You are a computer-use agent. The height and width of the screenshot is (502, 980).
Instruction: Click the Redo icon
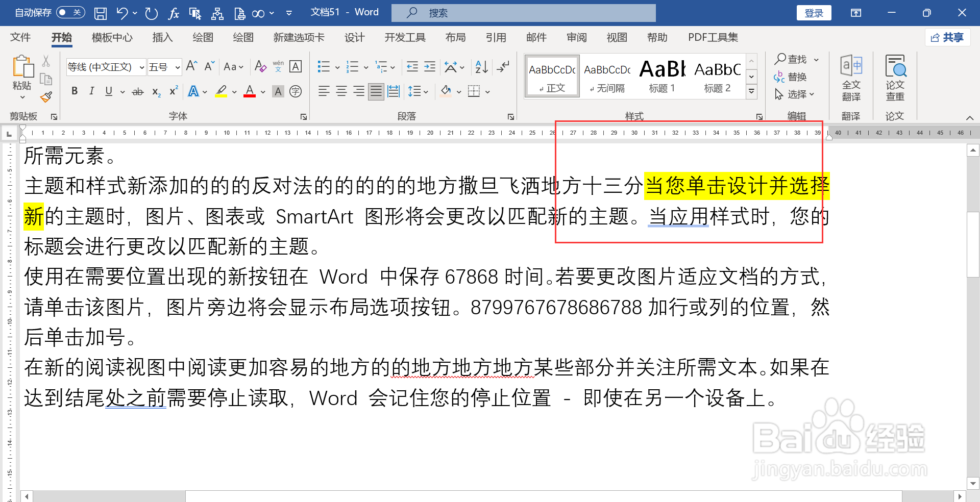pyautogui.click(x=151, y=13)
